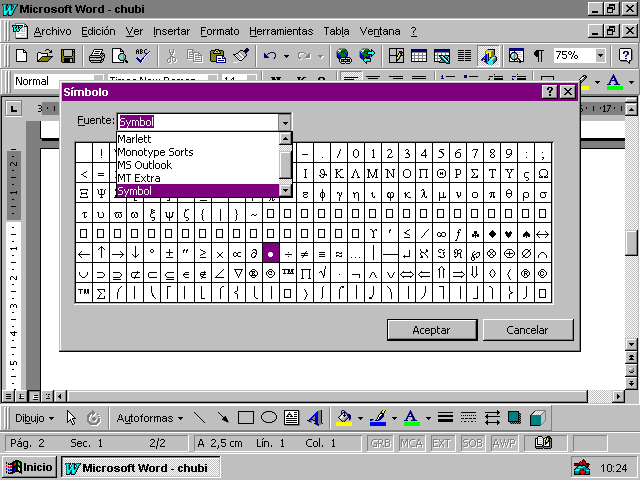Open the Document Map icon
This screenshot has height=480, width=640.
[516, 56]
